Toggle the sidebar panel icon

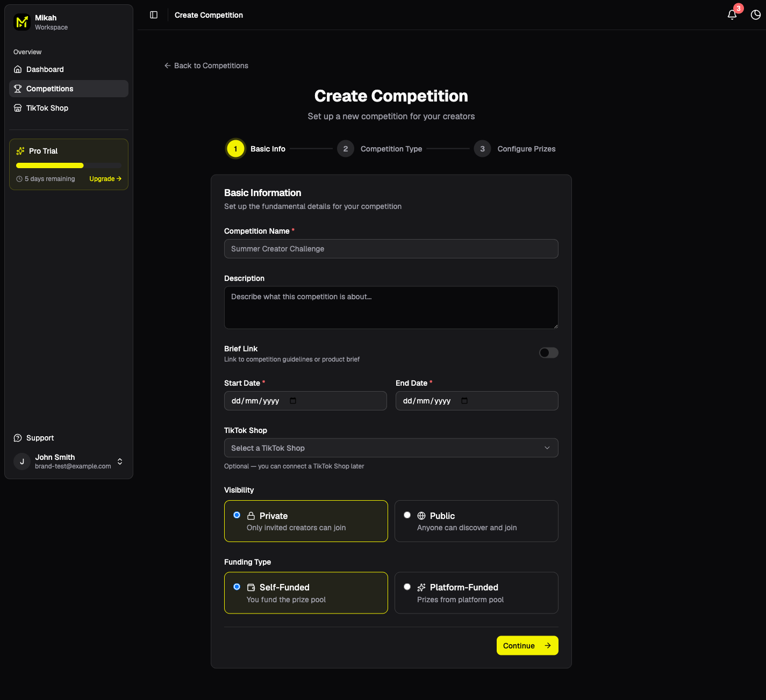154,15
